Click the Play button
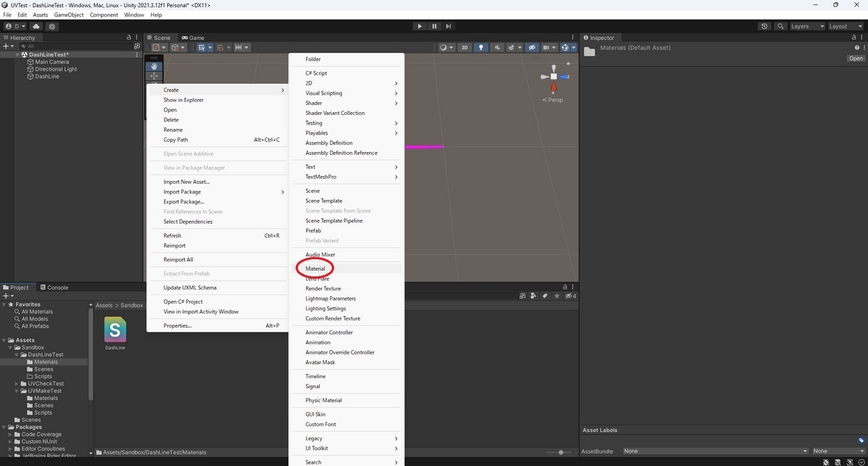The image size is (868, 466). 420,25
